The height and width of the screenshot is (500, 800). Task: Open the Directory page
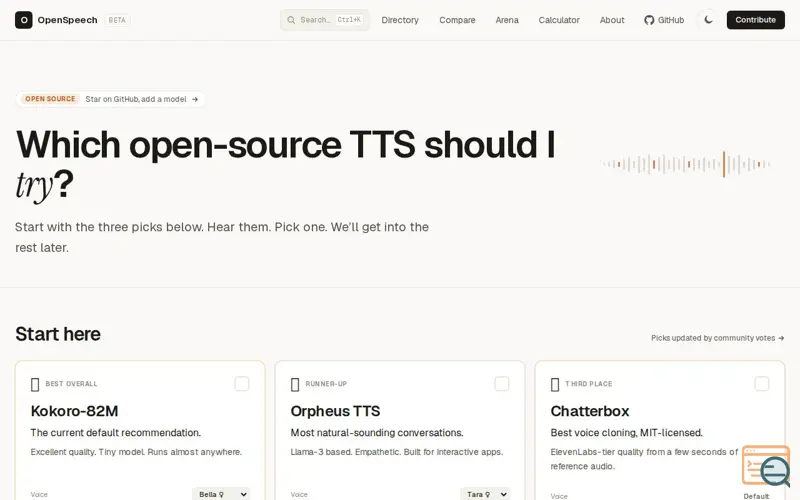tap(400, 20)
